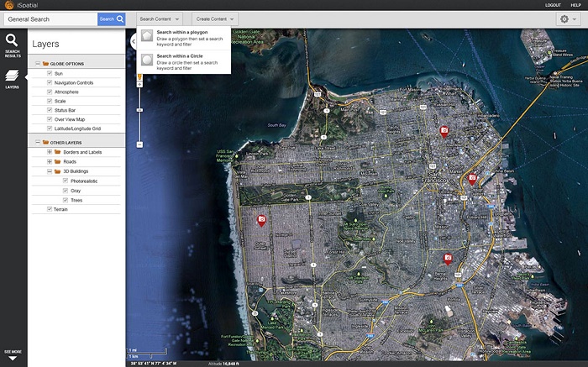
Task: Click the Logout link
Action: point(553,5)
